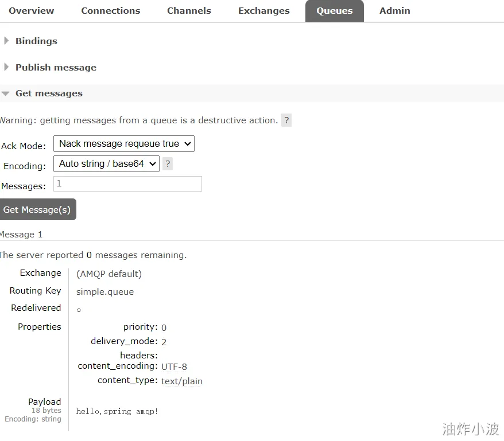Click the text/plain content_type value
Viewport: 504px width, 441px height.
[x=181, y=381]
